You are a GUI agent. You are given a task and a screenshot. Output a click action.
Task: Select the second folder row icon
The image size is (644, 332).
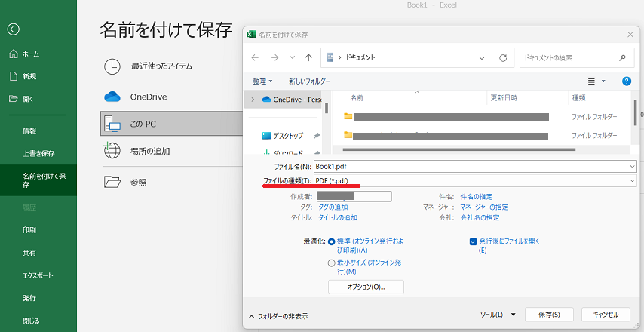point(348,135)
